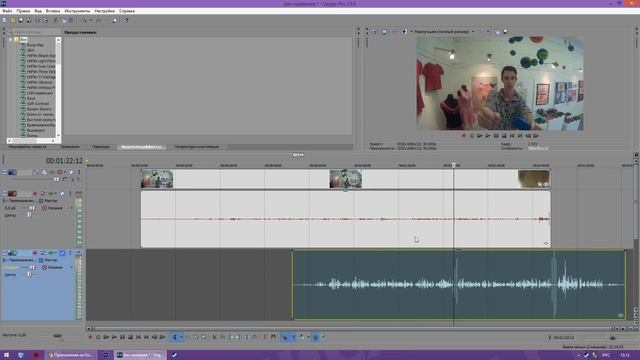
Task: Copy preview snapshot to clipboard
Action: (x=497, y=31)
